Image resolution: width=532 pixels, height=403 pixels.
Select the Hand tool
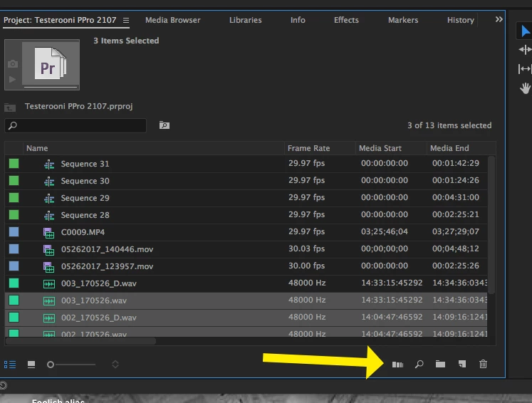tap(525, 88)
